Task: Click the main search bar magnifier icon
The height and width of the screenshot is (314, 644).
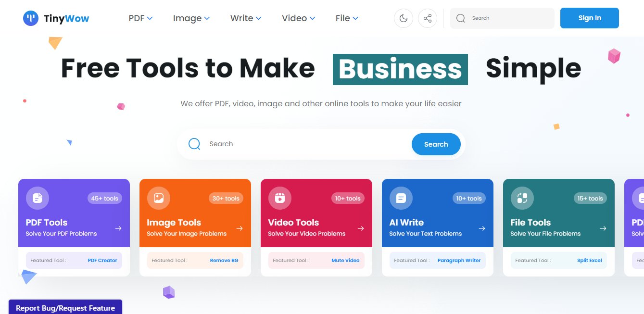Action: pos(194,144)
